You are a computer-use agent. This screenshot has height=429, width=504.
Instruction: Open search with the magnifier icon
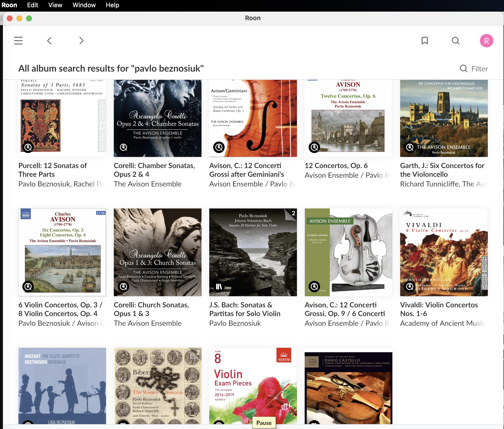[456, 41]
